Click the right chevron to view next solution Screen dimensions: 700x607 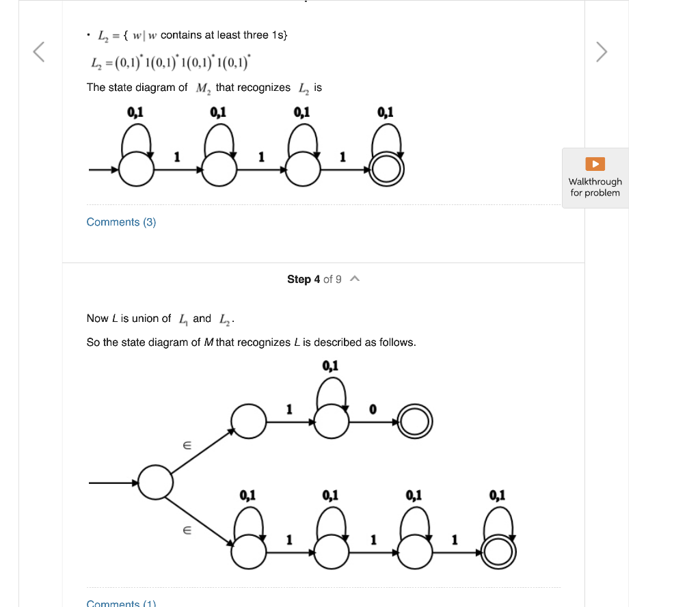601,51
